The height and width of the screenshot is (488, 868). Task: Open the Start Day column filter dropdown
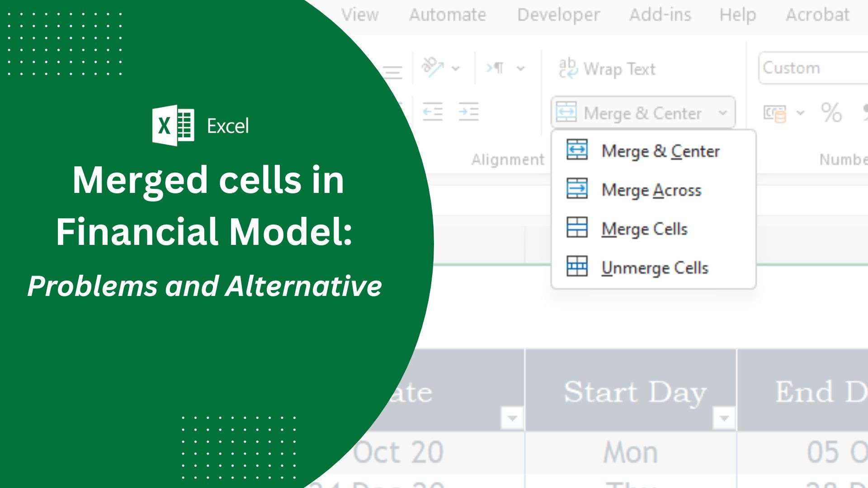pos(723,418)
